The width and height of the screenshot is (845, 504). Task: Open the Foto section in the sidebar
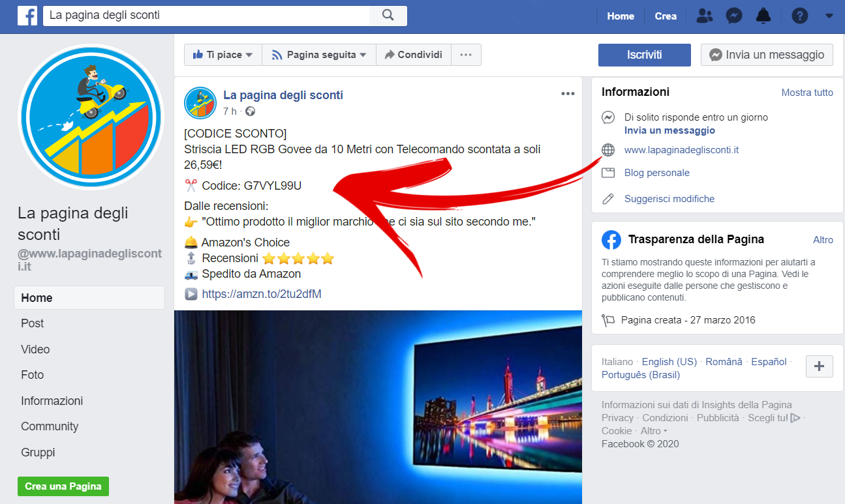pos(32,375)
